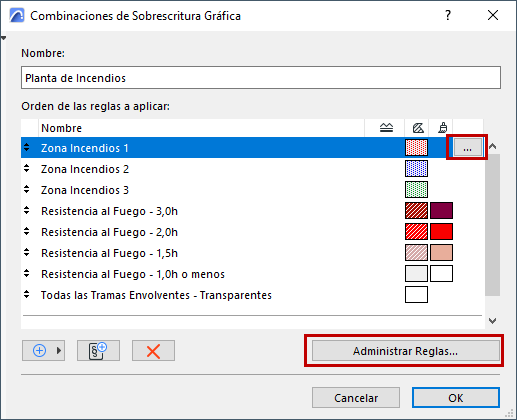Open Administrar Reglas dialog
Screen dimensions: 517x420
click(x=406, y=351)
